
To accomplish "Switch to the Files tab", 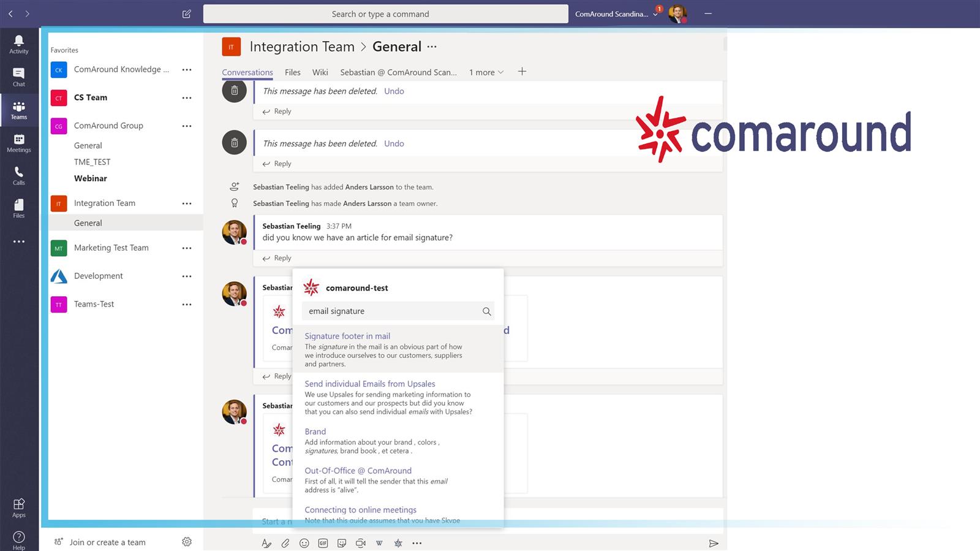I will (293, 72).
